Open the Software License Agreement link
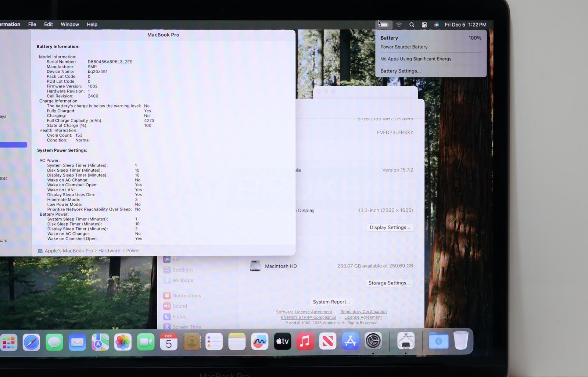Viewport: 588px width, 377px height. 304,312
